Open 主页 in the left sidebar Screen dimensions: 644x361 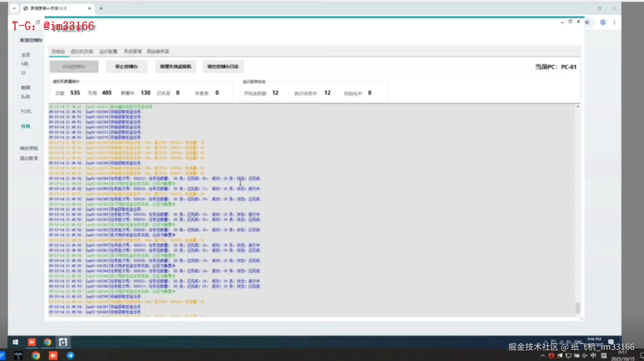pyautogui.click(x=26, y=55)
